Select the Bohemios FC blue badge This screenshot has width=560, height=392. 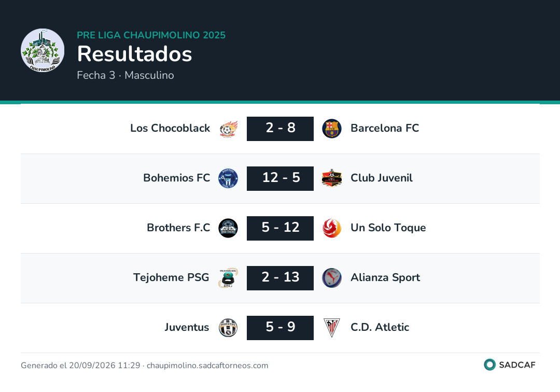tap(228, 178)
